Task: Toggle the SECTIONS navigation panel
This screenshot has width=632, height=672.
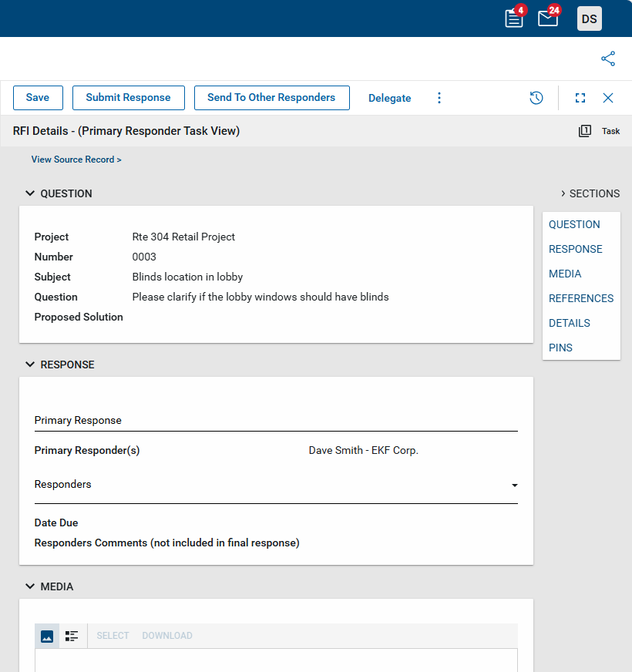Action: 590,193
